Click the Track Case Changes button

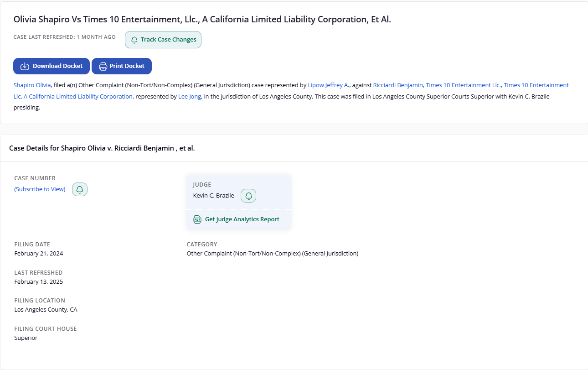(163, 40)
